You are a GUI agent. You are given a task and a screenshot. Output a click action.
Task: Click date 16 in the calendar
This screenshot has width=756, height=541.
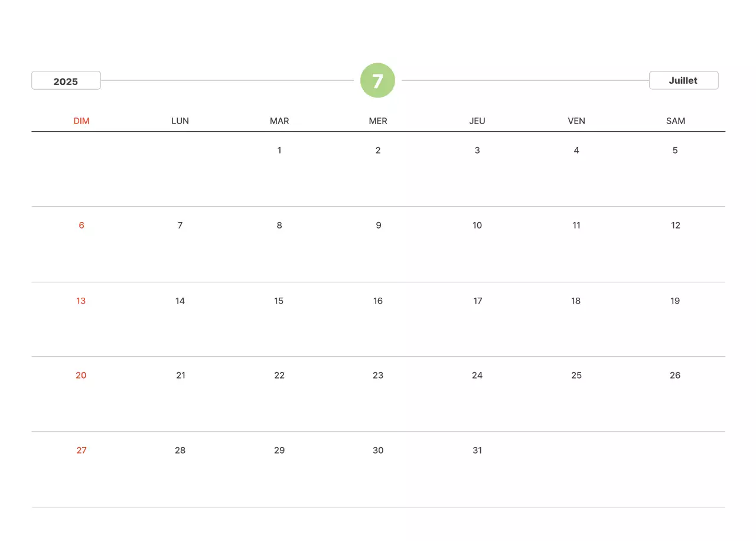tap(378, 301)
